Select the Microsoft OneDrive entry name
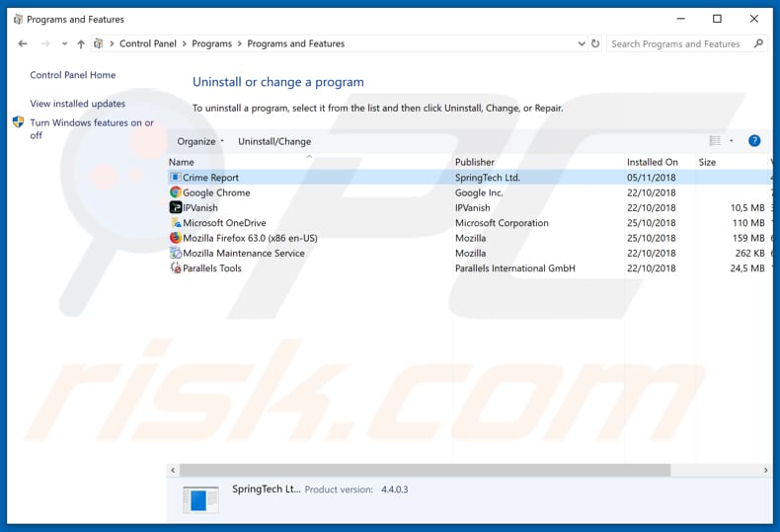780x532 pixels. 224,223
